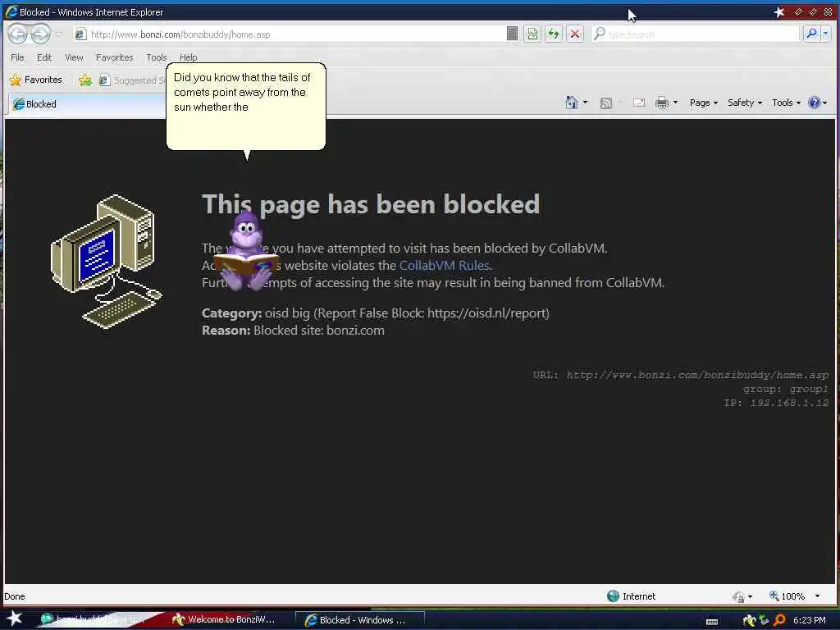Open the Start menu star button
840x630 pixels.
(15, 619)
